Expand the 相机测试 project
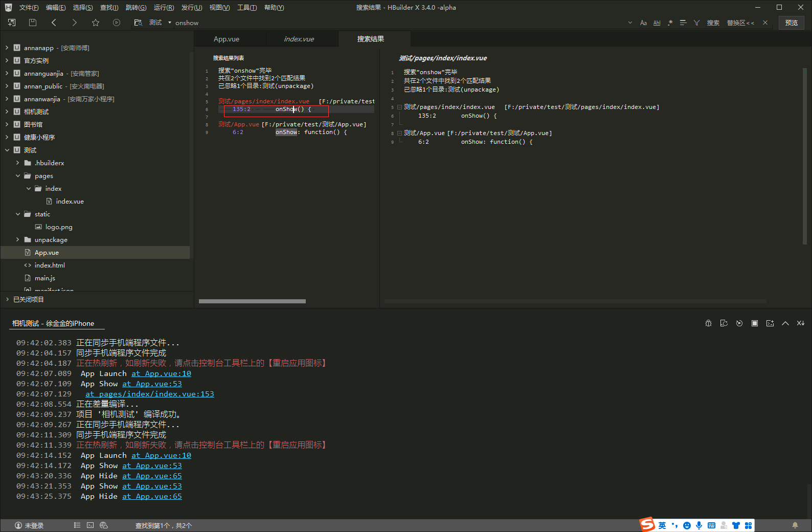 click(7, 112)
